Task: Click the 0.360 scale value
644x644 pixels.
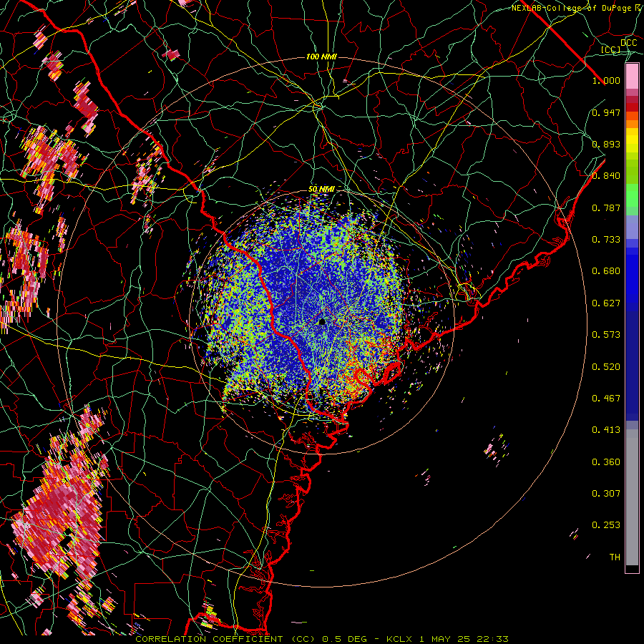Action: pos(606,462)
